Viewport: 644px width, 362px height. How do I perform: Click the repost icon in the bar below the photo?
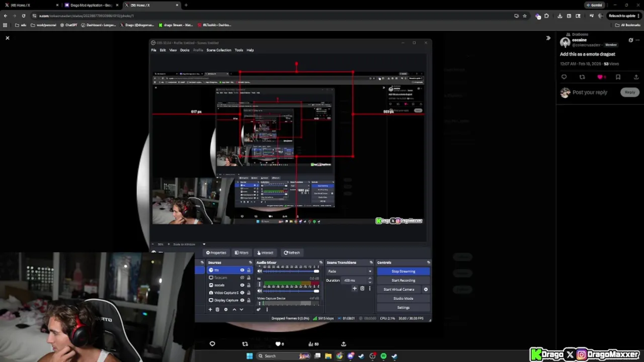click(245, 344)
